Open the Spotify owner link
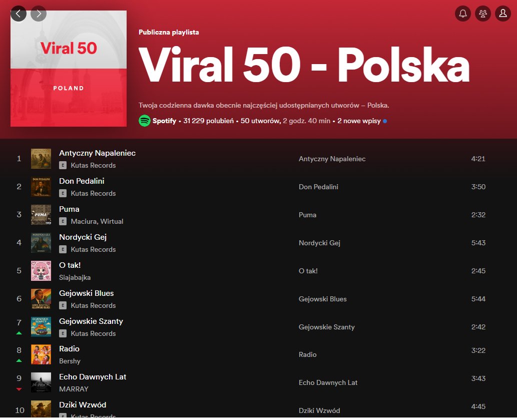Screen dimensions: 517x420 point(164,121)
